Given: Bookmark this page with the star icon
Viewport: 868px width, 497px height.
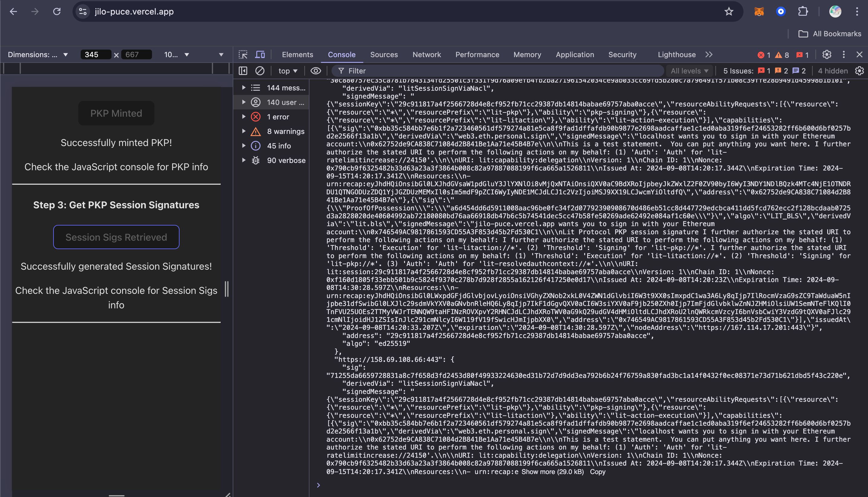Looking at the screenshot, I should tap(729, 11).
